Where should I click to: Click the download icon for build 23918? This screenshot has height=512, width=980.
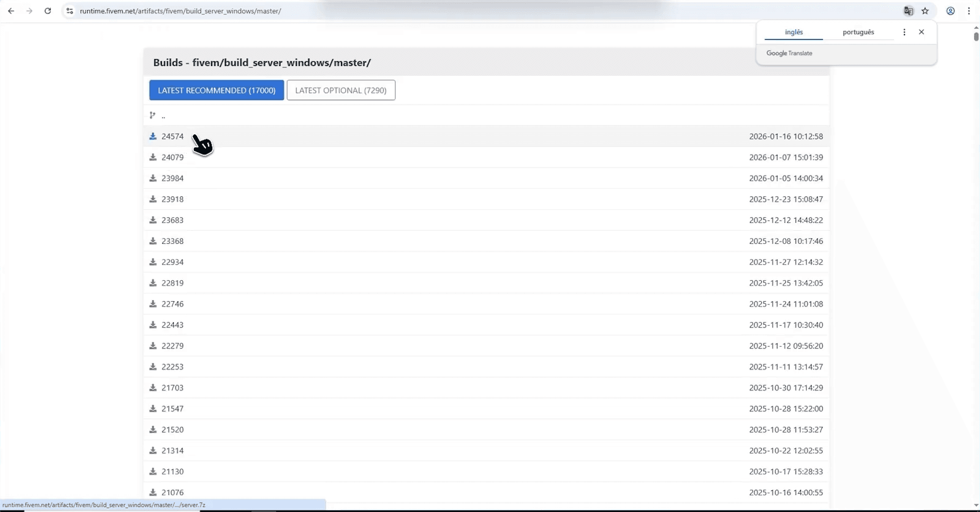click(x=153, y=199)
